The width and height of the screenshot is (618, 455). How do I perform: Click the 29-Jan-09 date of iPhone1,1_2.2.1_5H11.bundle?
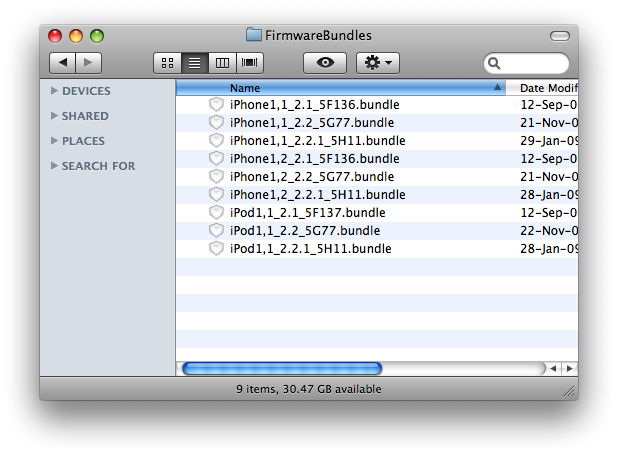point(549,140)
